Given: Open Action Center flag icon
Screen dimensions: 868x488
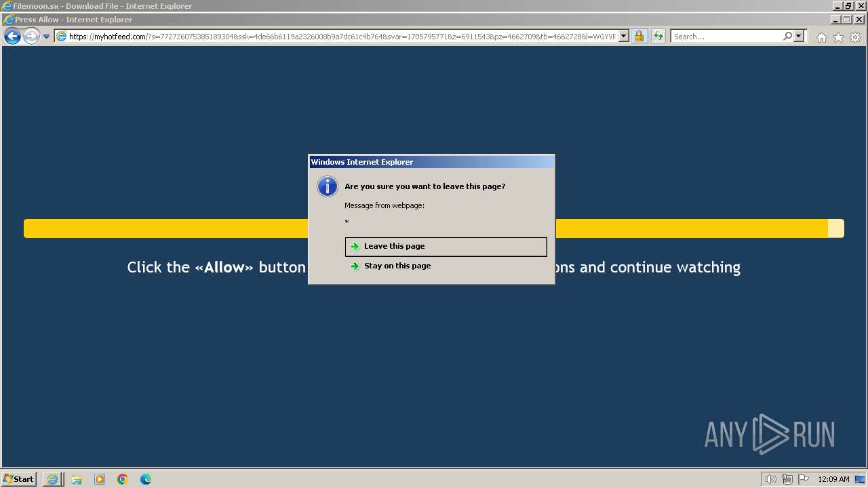Looking at the screenshot, I should [x=804, y=479].
